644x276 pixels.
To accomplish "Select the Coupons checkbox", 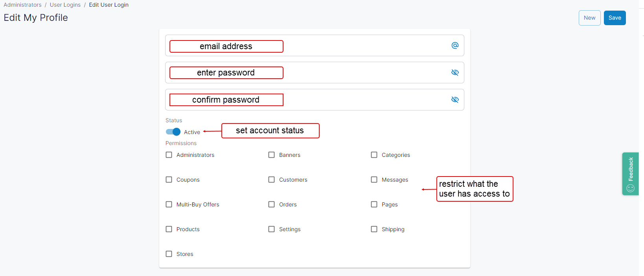I will coord(169,180).
